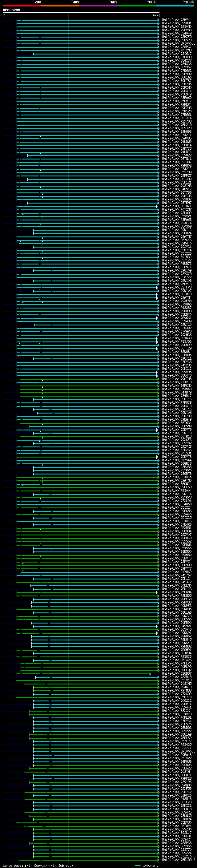
Task: Open the UniRef100_Q65105-2 hit label
Action: pos(178,860)
